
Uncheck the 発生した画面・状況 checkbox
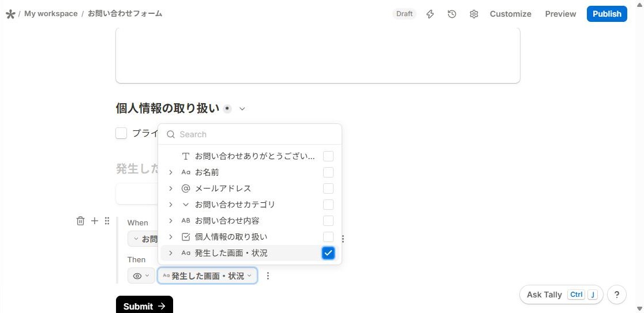point(328,253)
